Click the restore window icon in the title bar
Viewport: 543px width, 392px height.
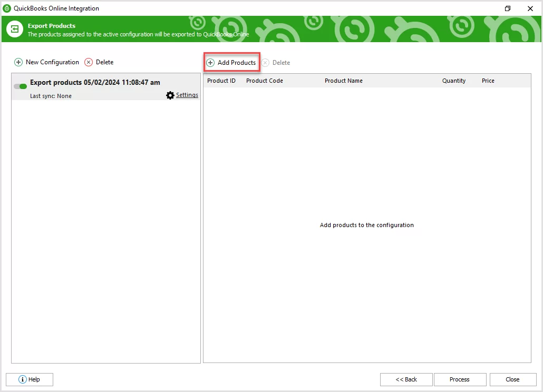507,8
